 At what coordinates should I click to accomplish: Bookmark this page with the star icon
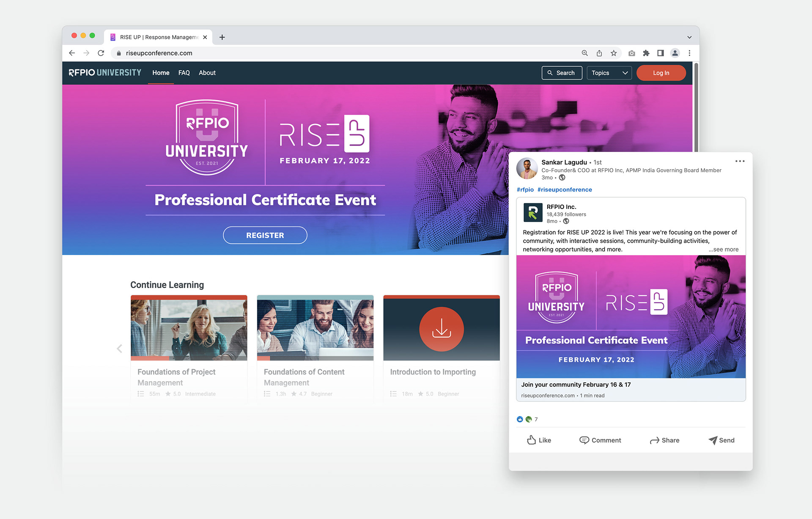coord(614,53)
